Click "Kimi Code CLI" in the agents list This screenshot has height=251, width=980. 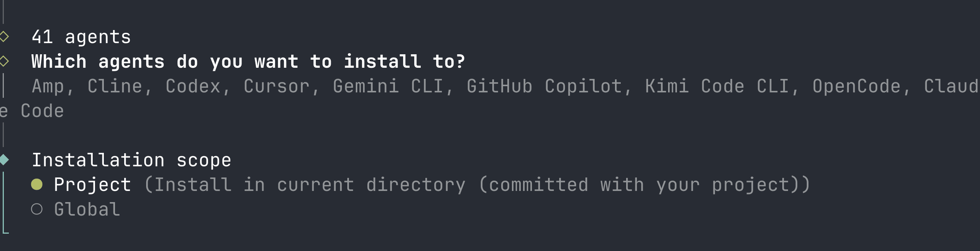tap(717, 86)
